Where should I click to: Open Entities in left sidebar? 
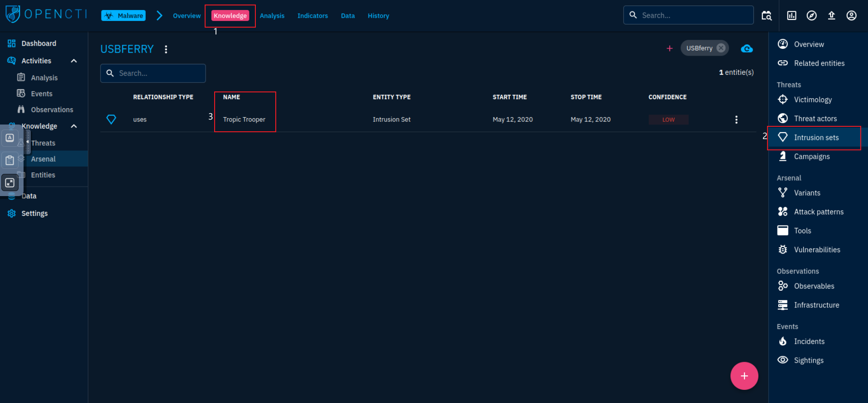[43, 175]
